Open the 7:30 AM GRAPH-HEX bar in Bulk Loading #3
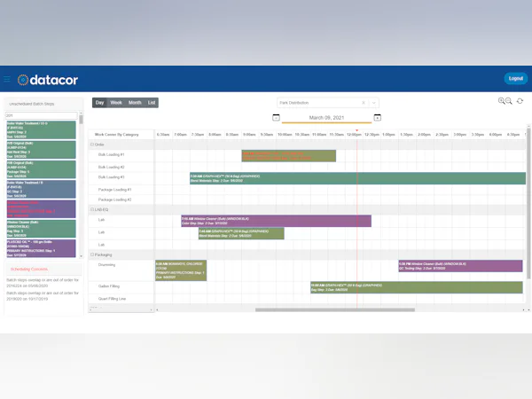This screenshot has height=399, width=532. click(357, 178)
